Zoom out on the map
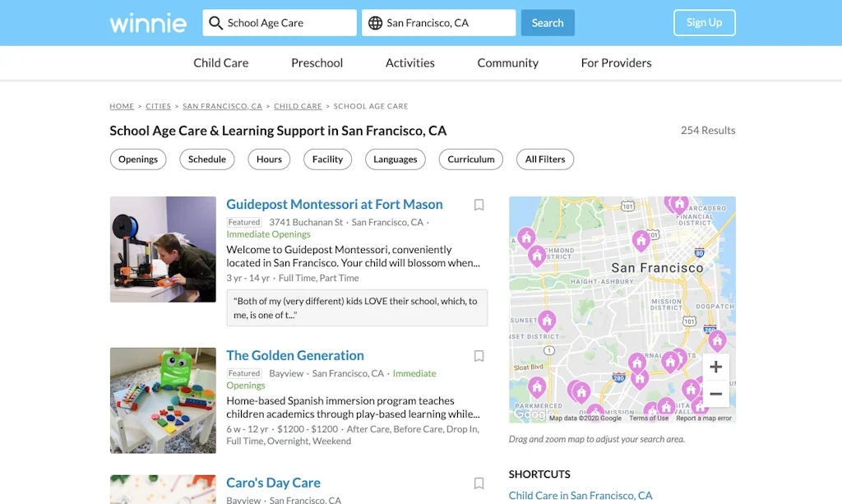Image resolution: width=842 pixels, height=504 pixels. tap(715, 394)
